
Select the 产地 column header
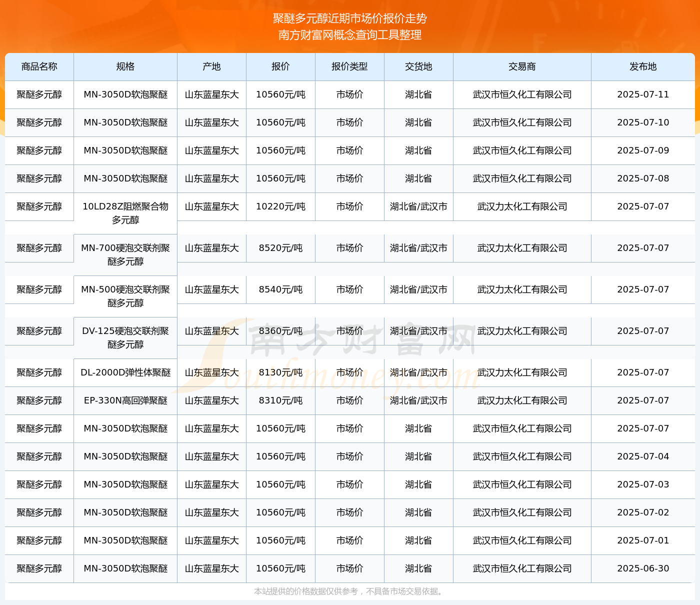(212, 66)
